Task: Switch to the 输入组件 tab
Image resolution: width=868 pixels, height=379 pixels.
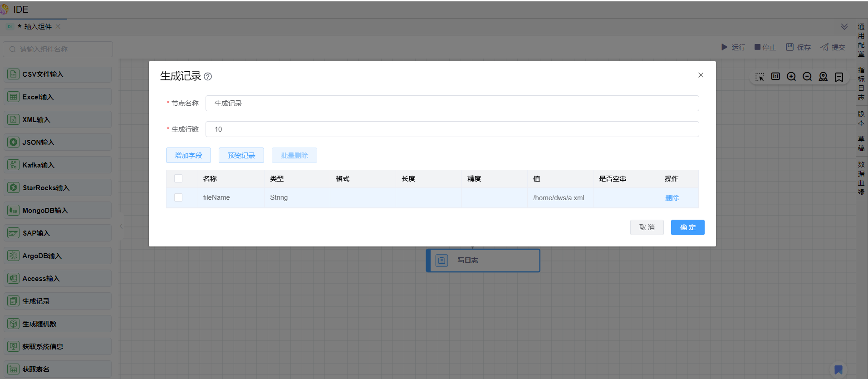Action: pos(38,27)
